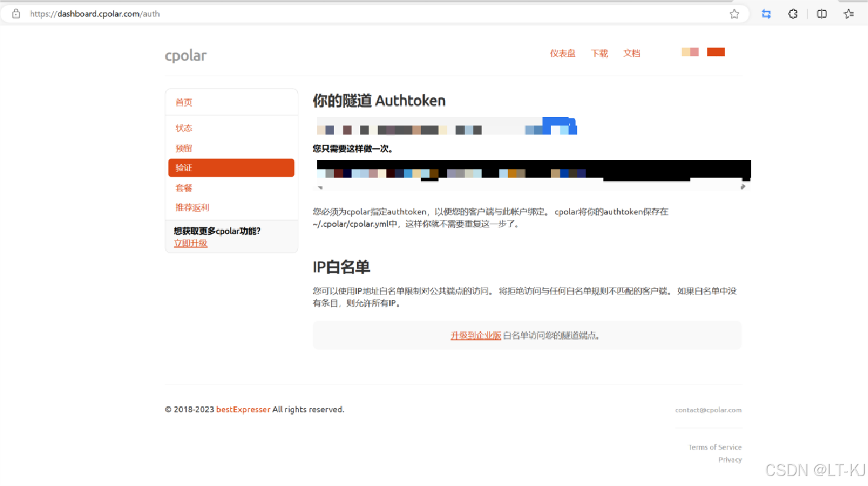Click the right arrow of the code scrollbar
This screenshot has height=486, width=868.
click(x=743, y=187)
